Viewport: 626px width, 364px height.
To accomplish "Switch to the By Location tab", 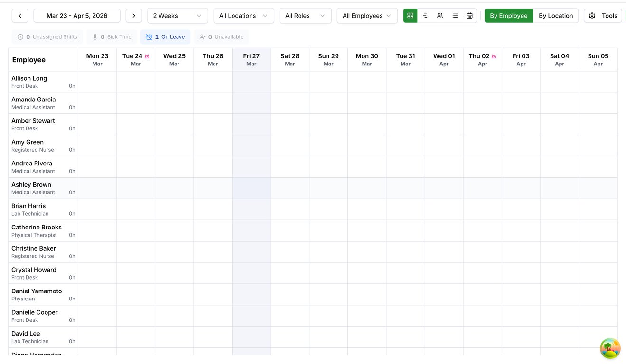I will coord(556,16).
